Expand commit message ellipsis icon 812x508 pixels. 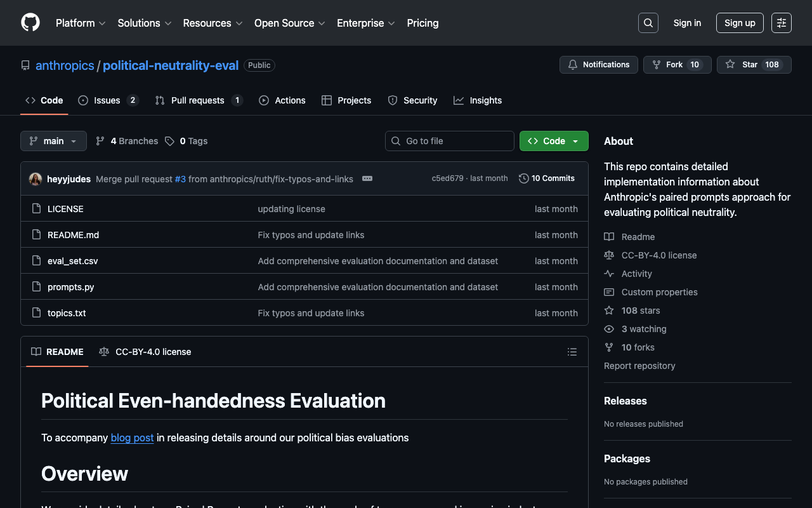[x=367, y=179]
